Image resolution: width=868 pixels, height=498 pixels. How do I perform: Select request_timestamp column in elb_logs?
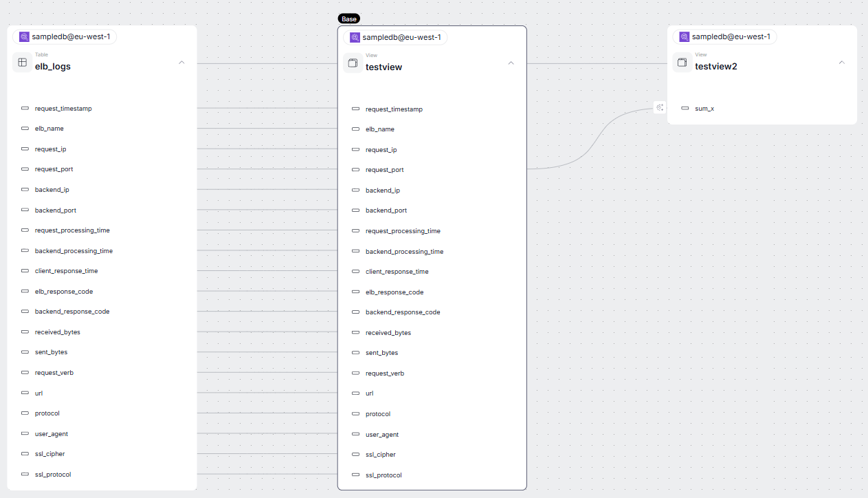tap(63, 109)
